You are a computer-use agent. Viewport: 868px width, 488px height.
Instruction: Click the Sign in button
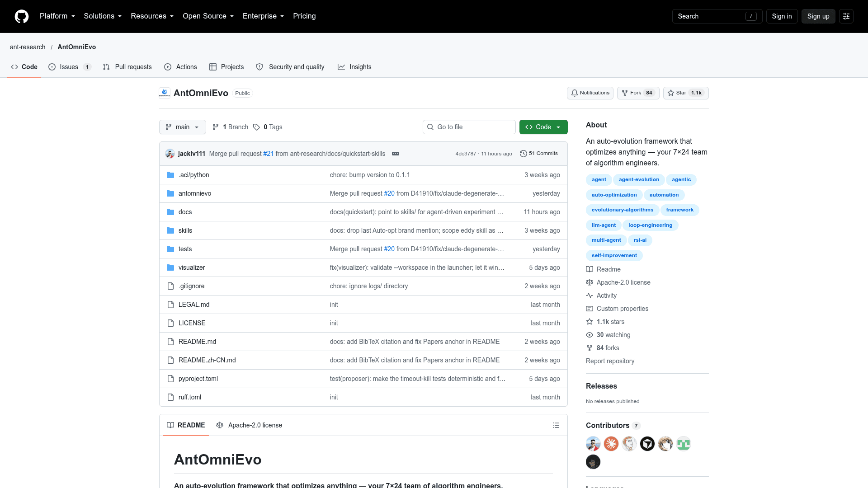[782, 16]
